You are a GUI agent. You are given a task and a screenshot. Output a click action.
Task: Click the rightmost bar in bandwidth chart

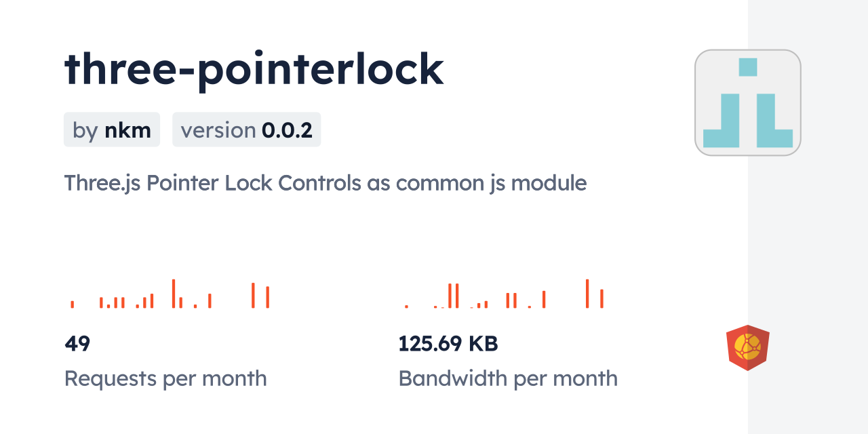(601, 298)
